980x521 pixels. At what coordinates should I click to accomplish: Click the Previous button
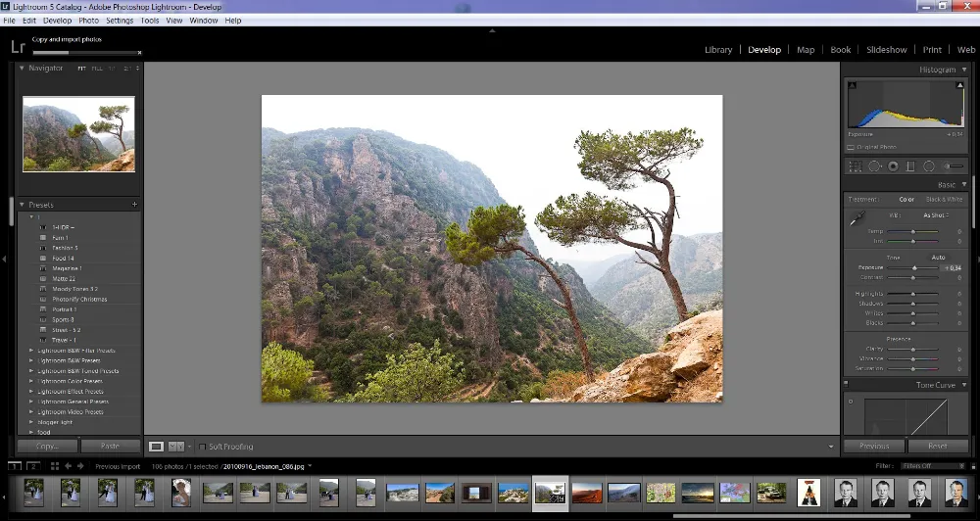click(x=874, y=446)
